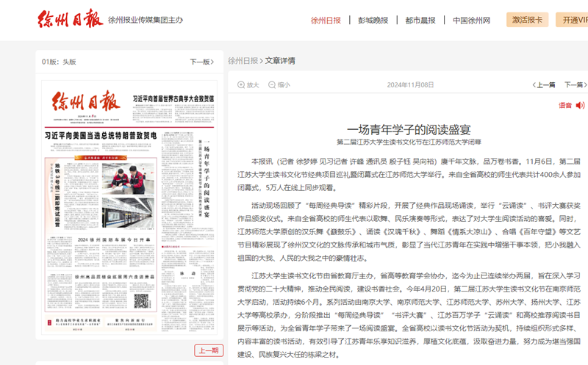Play article audio via red speaker icon
Image resolution: width=588 pixels, height=365 pixels.
(x=580, y=106)
